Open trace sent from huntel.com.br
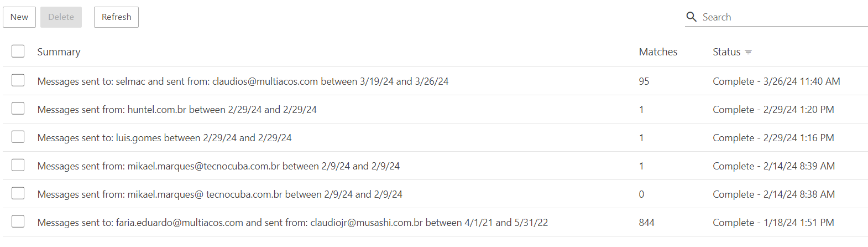This screenshot has width=868, height=247. (x=177, y=110)
